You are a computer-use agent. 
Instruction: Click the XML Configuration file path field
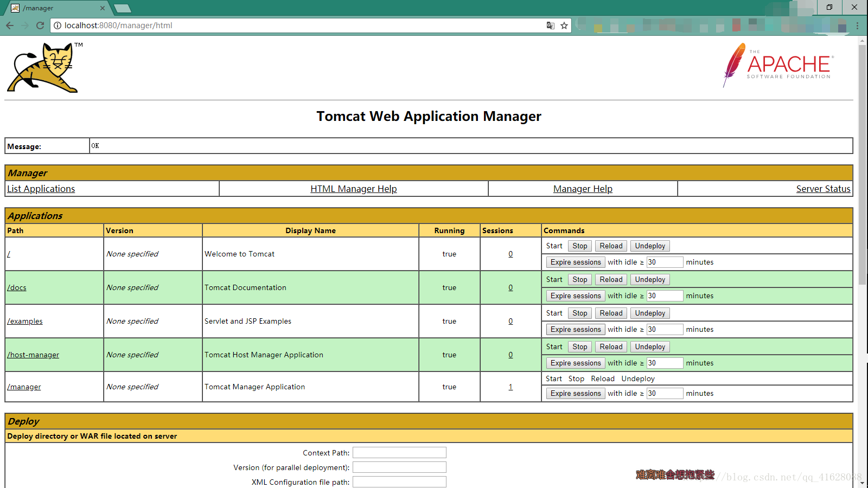tap(399, 482)
